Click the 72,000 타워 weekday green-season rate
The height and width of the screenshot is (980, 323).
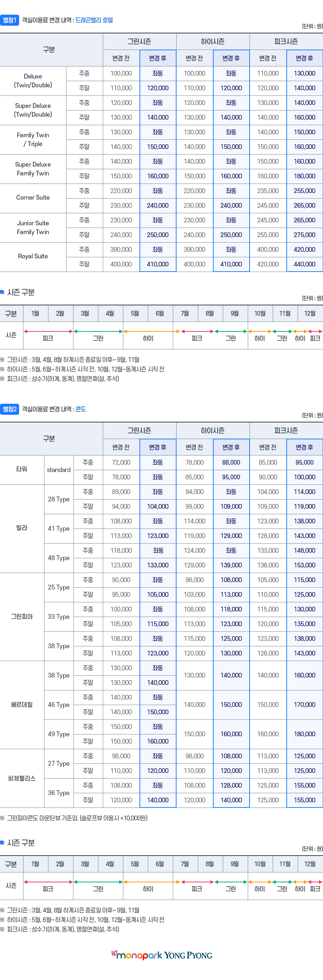point(121,462)
